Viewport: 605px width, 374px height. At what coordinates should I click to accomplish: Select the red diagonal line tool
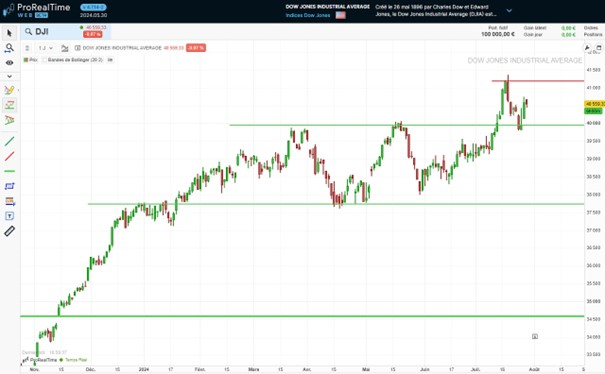coord(9,156)
